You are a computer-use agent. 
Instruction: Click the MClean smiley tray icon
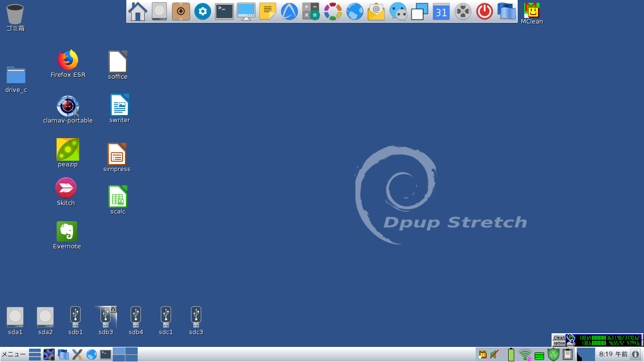point(483,354)
